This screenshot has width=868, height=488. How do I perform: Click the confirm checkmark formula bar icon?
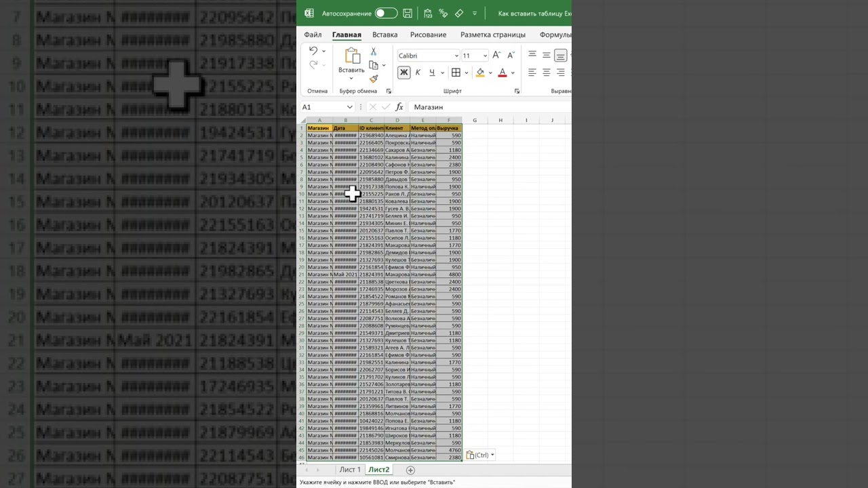(386, 107)
